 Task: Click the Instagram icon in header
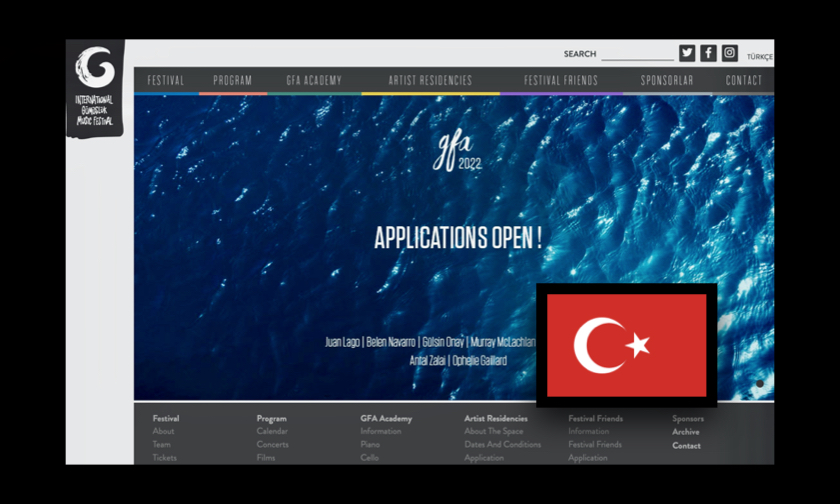click(730, 54)
